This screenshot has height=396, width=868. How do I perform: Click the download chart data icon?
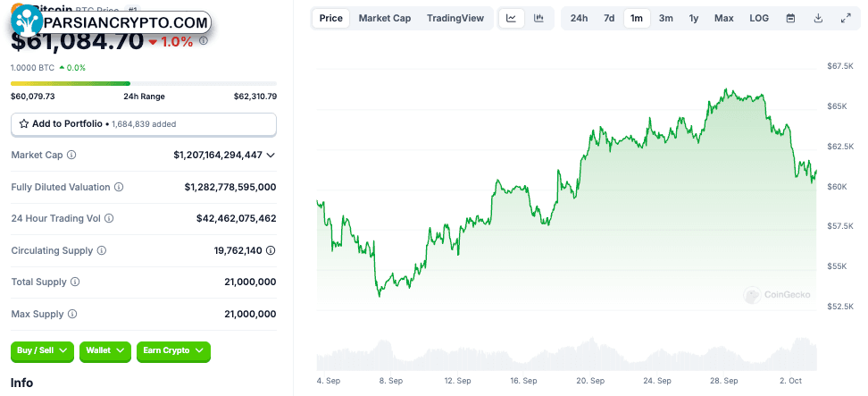(x=818, y=18)
